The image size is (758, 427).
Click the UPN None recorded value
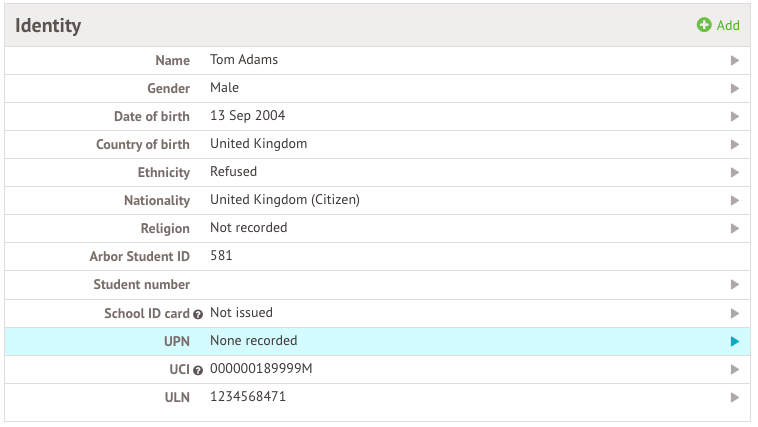coord(253,341)
